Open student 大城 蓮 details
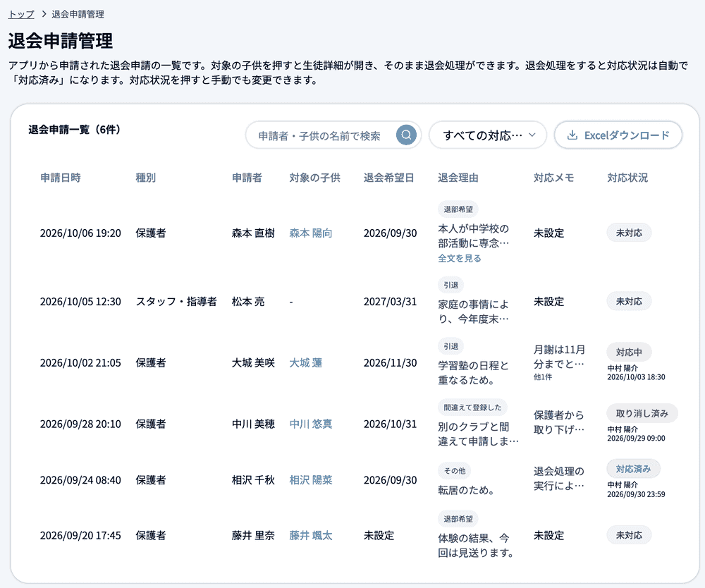705x588 pixels. coord(306,363)
